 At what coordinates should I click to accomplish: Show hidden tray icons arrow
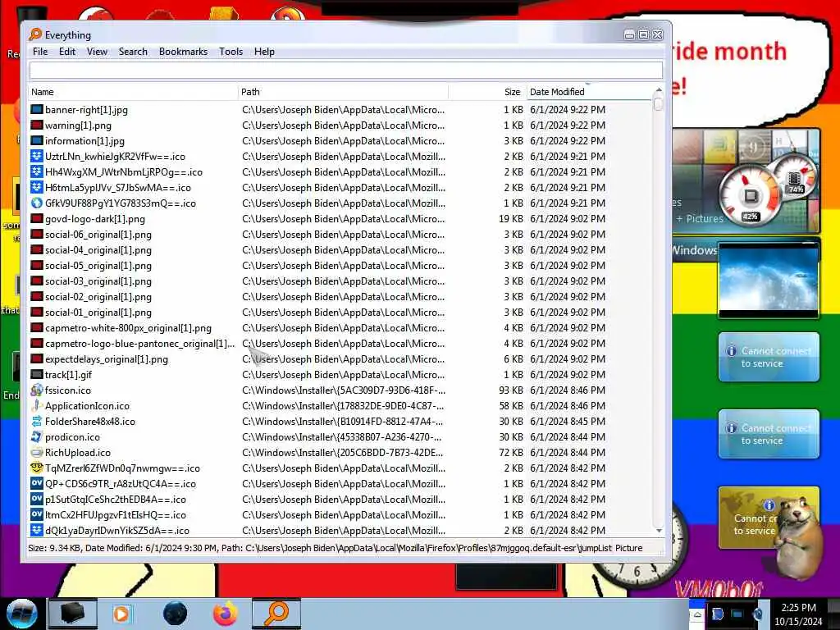[697, 614]
